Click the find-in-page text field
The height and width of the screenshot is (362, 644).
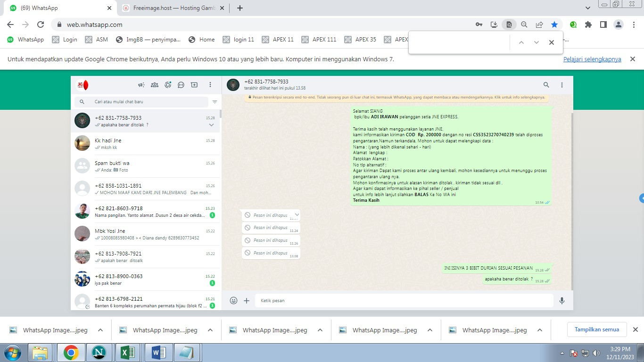tap(460, 42)
